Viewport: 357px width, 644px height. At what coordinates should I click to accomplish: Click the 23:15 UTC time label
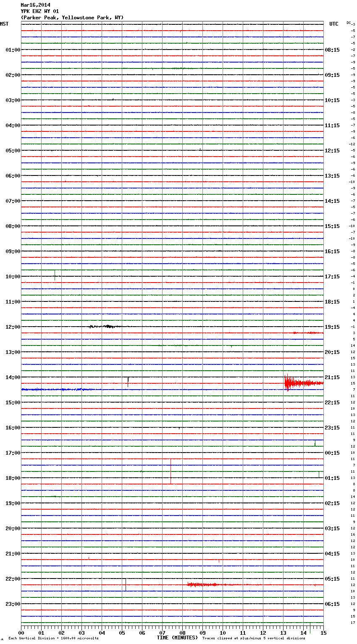(332, 428)
